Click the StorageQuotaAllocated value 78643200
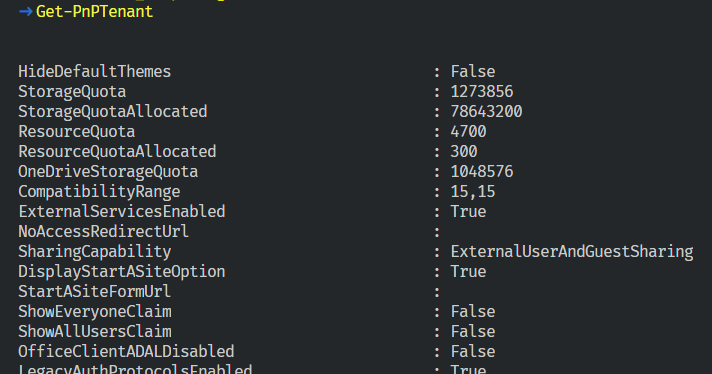Image resolution: width=712 pixels, height=374 pixels. point(486,112)
